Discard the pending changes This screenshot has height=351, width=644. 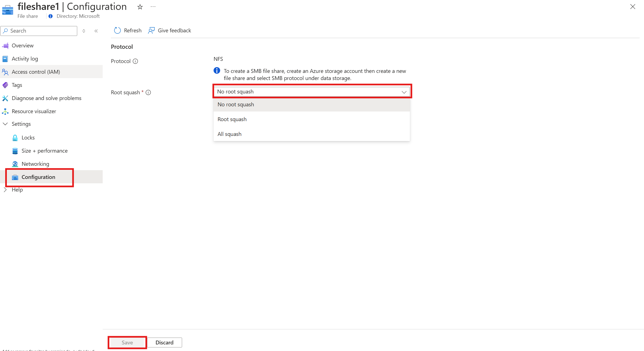coord(164,342)
